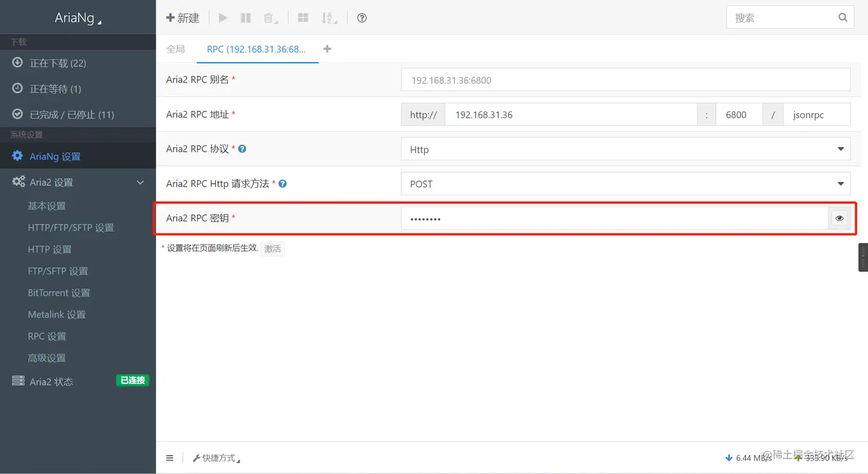The height and width of the screenshot is (474, 868).
Task: Click the jsonrpc path field
Action: pos(816,115)
